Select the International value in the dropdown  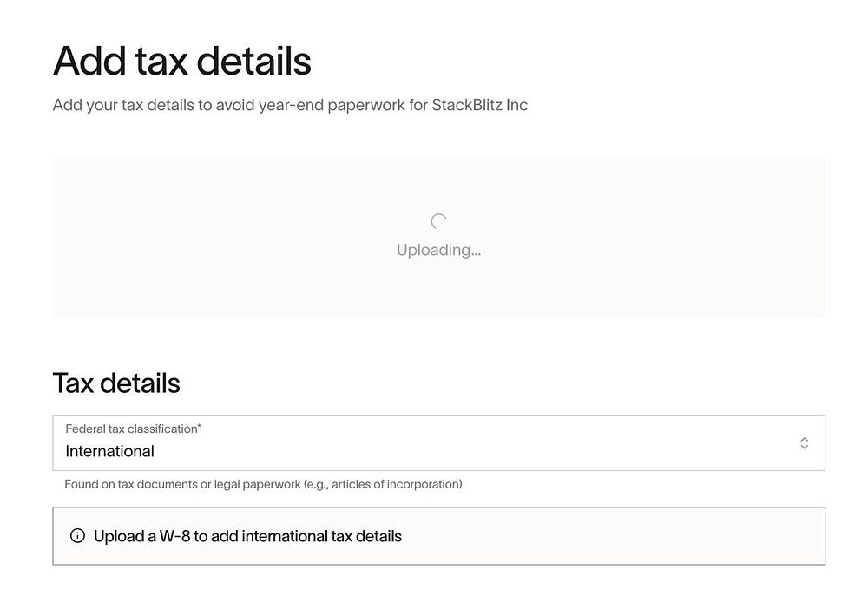point(110,451)
